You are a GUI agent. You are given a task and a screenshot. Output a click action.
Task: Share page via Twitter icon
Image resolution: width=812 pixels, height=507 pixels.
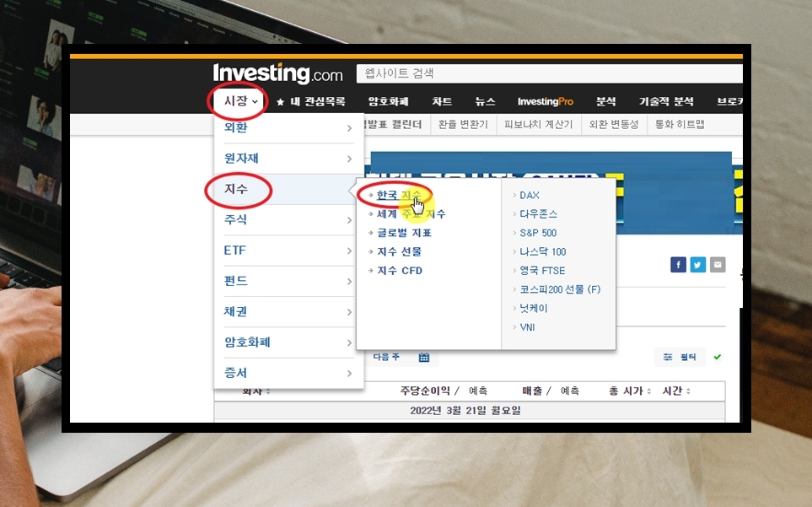pos(697,265)
